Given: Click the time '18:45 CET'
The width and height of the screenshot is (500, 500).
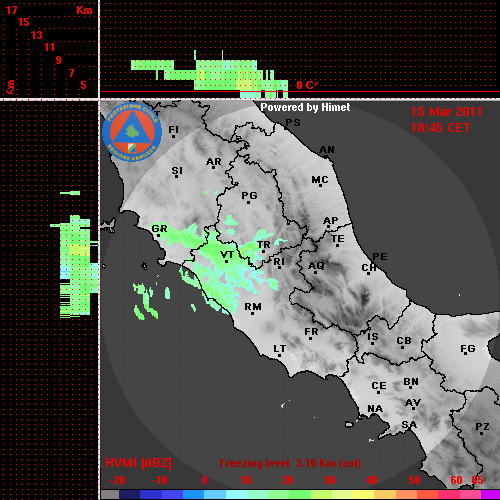Looking at the screenshot, I should (440, 128).
